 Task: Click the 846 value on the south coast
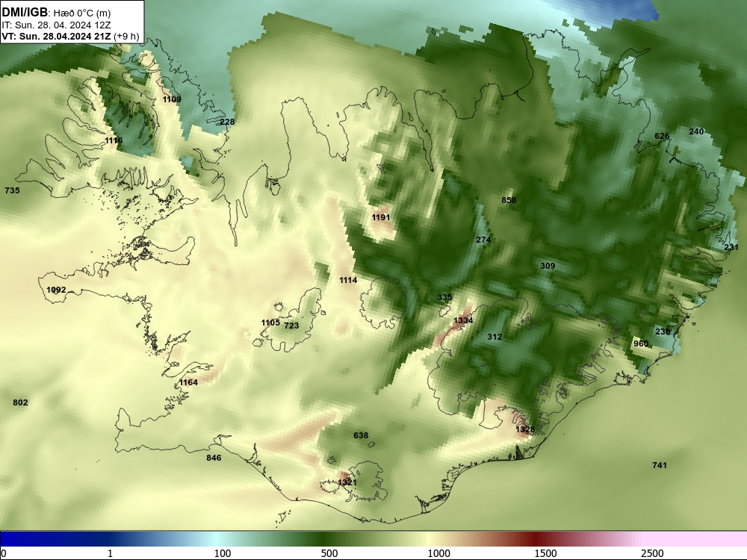click(x=214, y=458)
